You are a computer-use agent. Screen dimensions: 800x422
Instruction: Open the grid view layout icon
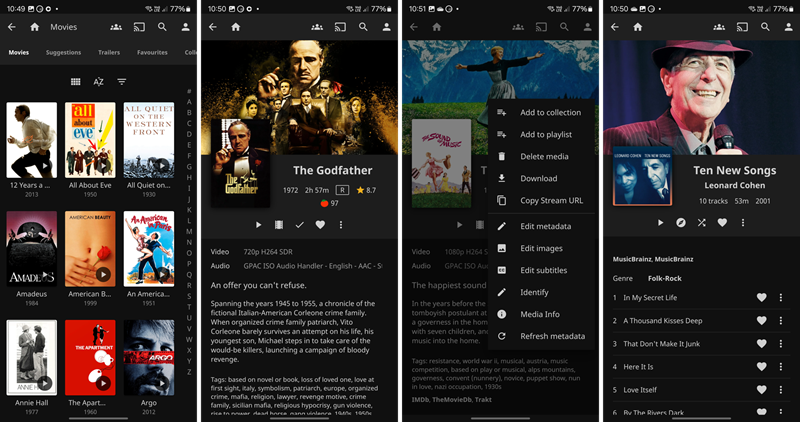click(x=76, y=81)
